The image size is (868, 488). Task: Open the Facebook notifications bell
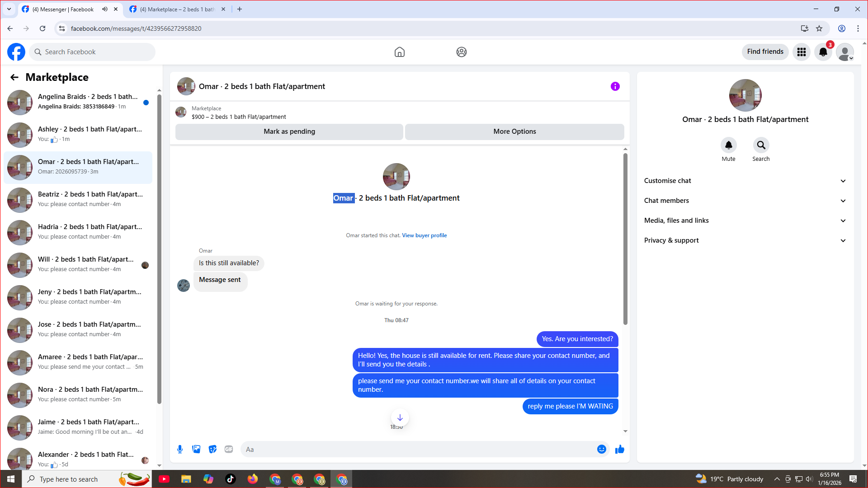[823, 52]
